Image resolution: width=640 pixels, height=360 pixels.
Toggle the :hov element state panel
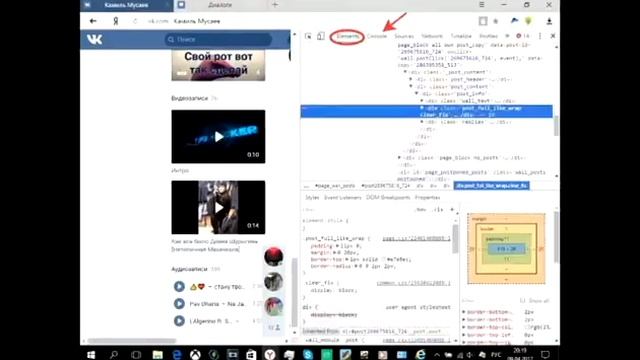coord(420,209)
